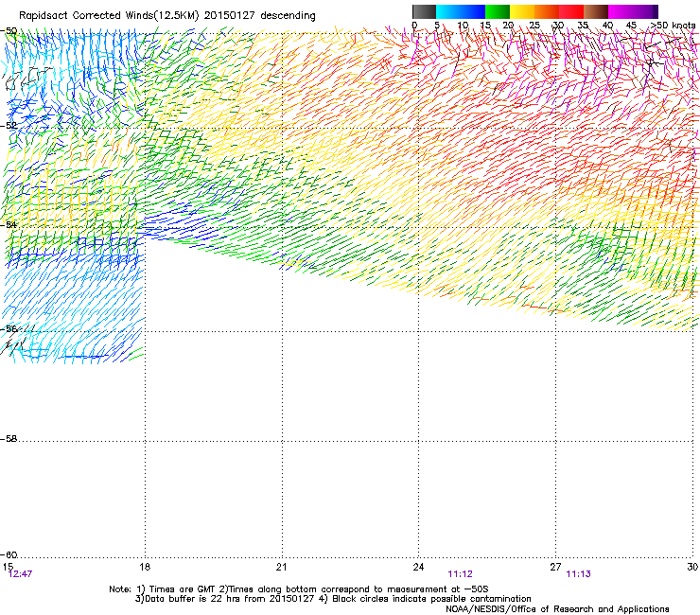Click the '18' longitude axis label
This screenshot has width=700, height=615.
pyautogui.click(x=145, y=567)
